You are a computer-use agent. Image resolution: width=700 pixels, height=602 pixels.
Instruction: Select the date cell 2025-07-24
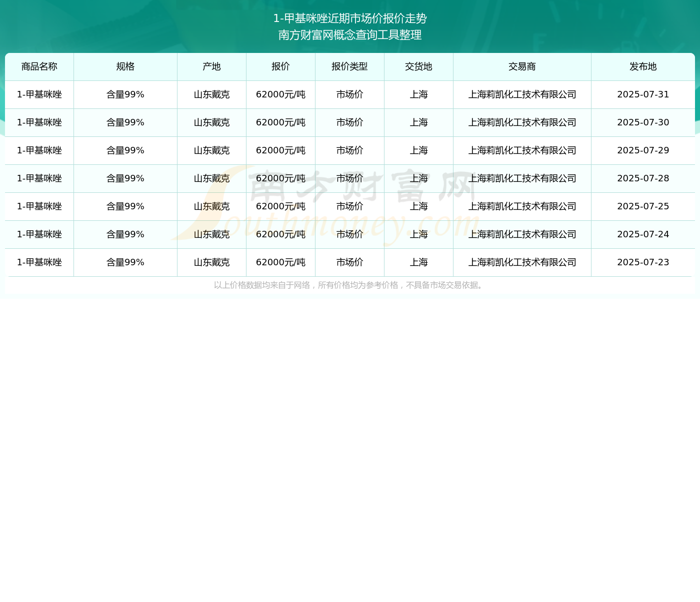[643, 234]
